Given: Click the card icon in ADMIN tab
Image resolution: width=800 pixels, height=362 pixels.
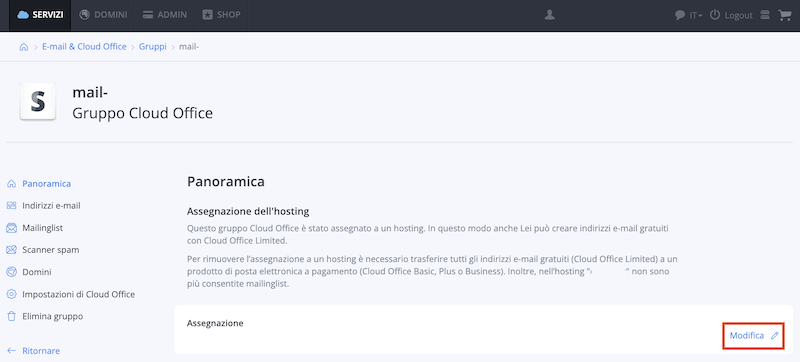Looking at the screenshot, I should (x=148, y=15).
